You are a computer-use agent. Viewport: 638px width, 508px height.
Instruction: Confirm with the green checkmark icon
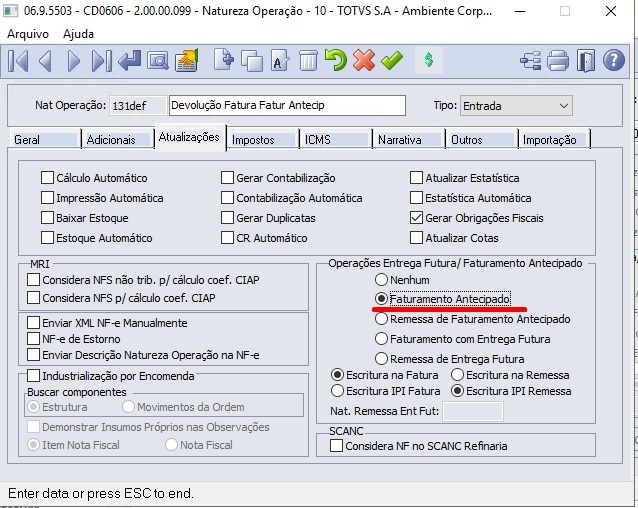point(392,61)
